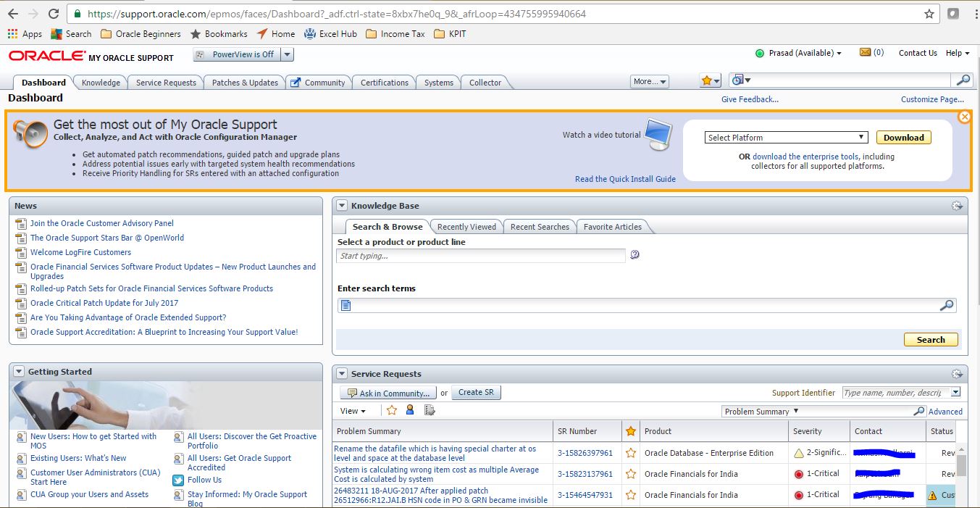This screenshot has width=980, height=508.
Task: Open Oracle Critical Patch Update for July 2017
Action: point(104,303)
